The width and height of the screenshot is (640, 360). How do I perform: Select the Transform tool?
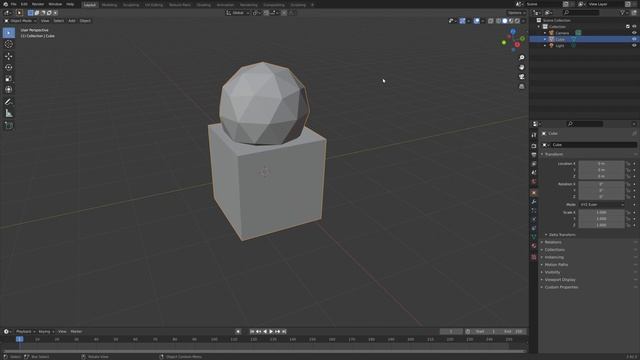click(9, 89)
